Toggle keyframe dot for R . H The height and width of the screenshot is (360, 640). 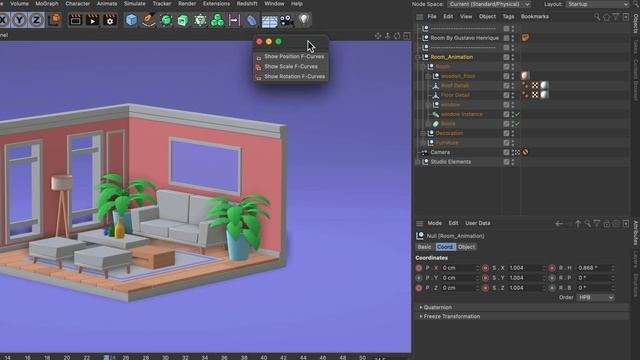(552, 268)
